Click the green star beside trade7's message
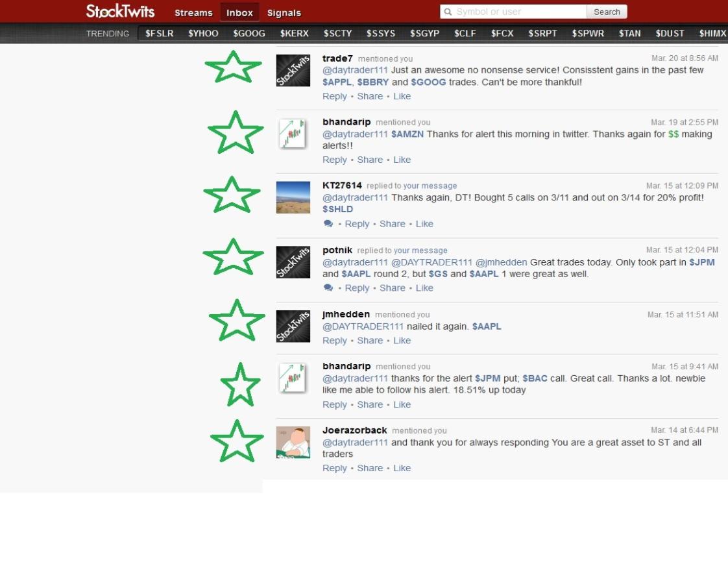This screenshot has width=728, height=577. (x=233, y=68)
